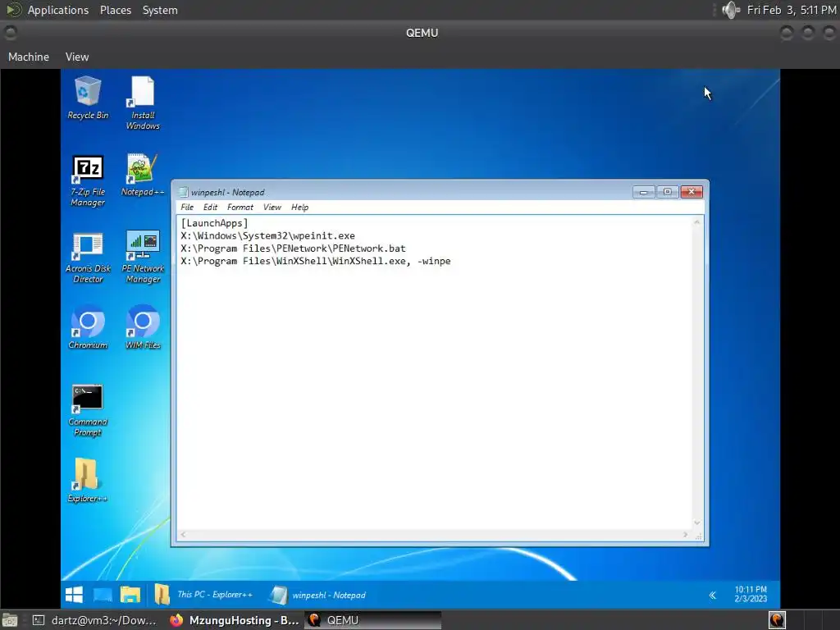Click the guest clock showing 10:11 PM
This screenshot has height=630, width=840.
[751, 594]
